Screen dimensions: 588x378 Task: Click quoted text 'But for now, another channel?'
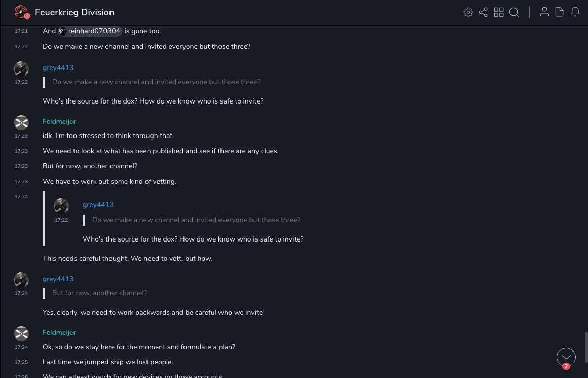99,293
